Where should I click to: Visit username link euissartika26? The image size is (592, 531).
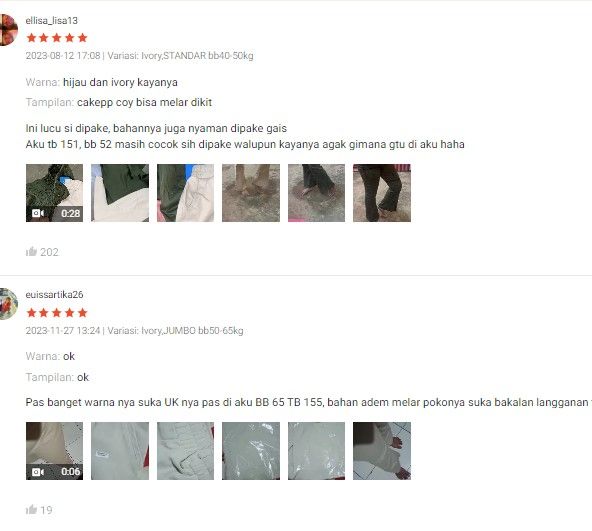pos(54,295)
